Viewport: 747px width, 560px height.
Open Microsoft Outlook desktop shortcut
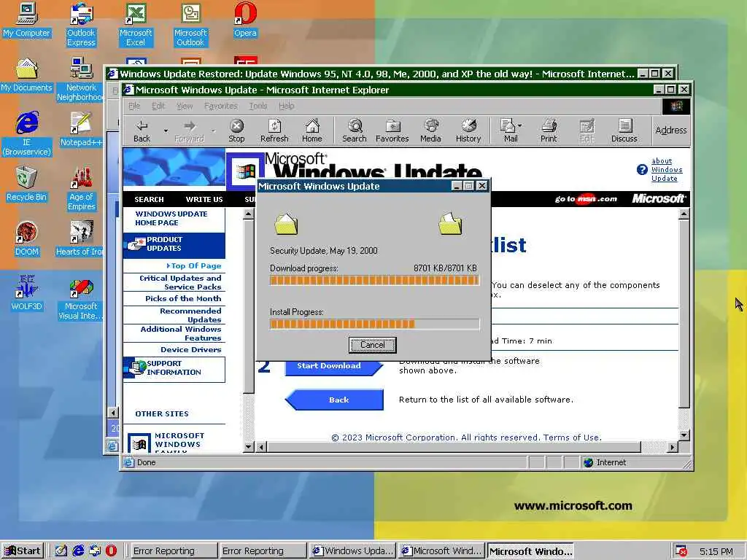click(190, 24)
